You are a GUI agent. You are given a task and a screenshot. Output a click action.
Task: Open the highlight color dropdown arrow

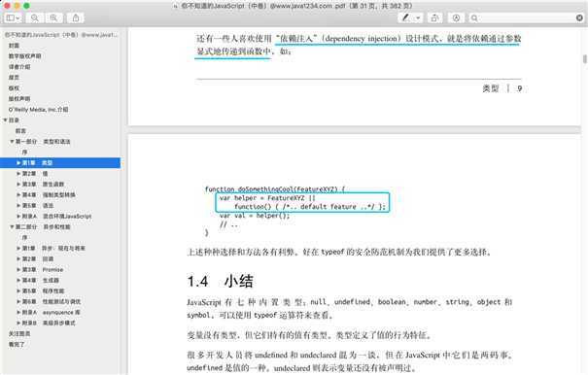[418, 18]
